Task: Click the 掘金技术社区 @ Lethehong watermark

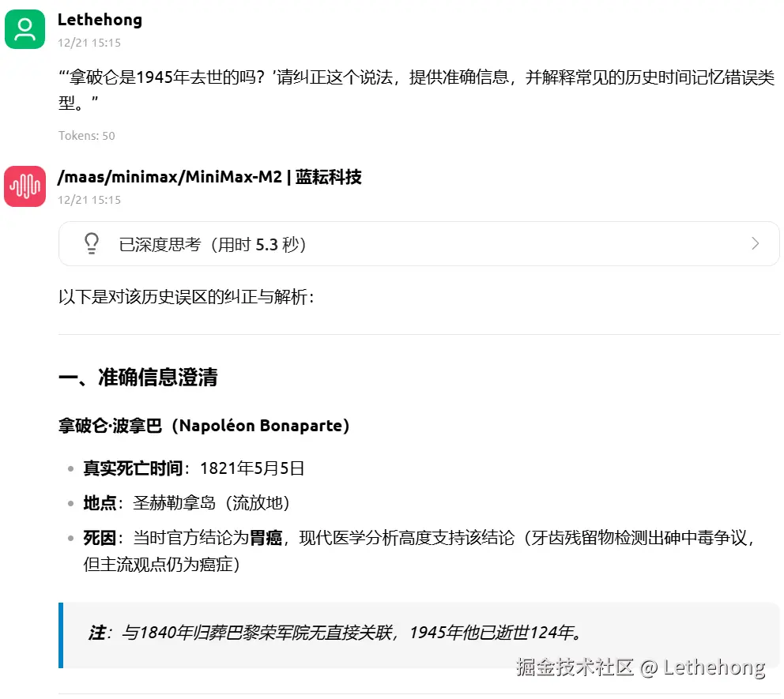Action: point(640,667)
